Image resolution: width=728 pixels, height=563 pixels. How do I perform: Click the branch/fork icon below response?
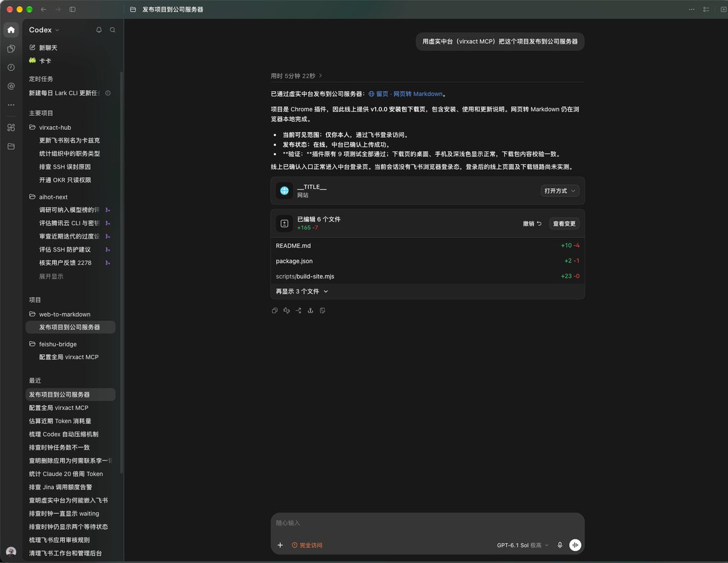pos(298,311)
